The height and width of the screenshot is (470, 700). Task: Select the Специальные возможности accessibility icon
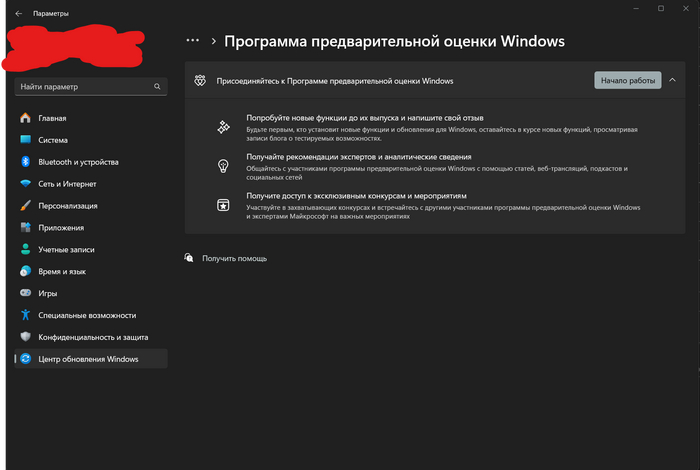tap(25, 315)
